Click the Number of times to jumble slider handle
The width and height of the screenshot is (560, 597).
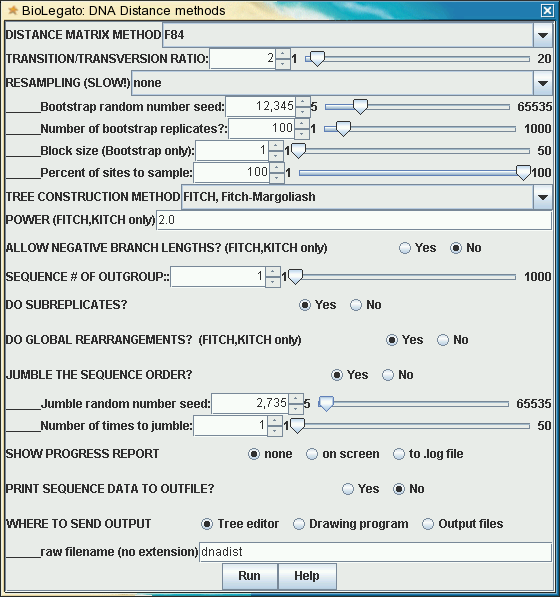[x=297, y=426]
